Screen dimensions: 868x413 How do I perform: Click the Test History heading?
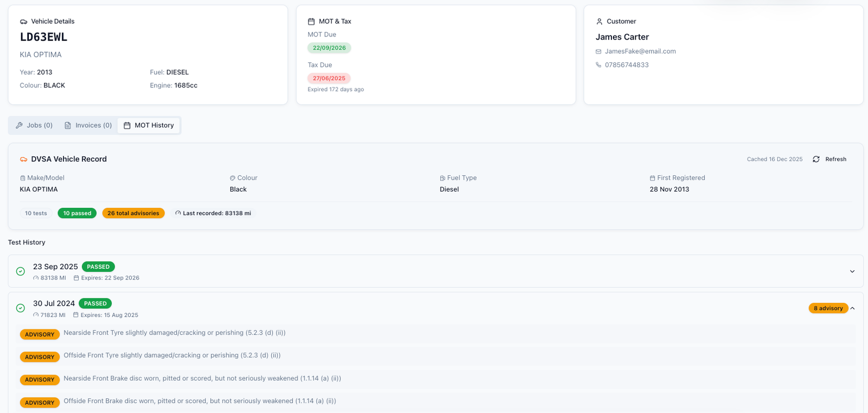(27, 243)
